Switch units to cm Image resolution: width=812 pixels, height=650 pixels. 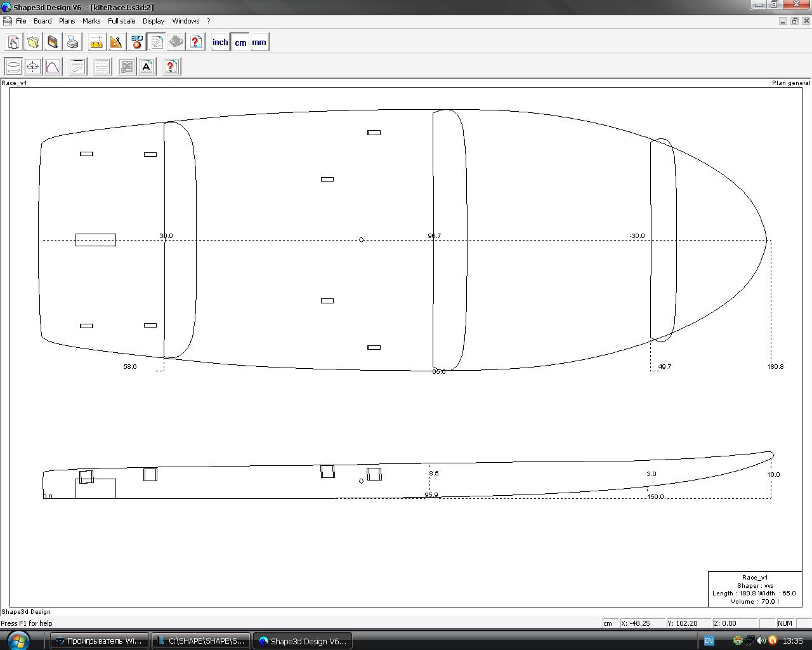240,43
